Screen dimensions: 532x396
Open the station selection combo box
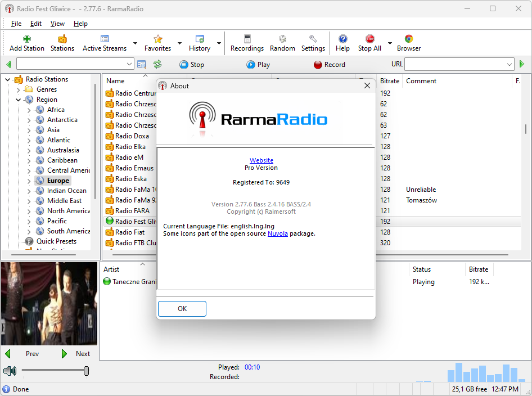pos(75,64)
